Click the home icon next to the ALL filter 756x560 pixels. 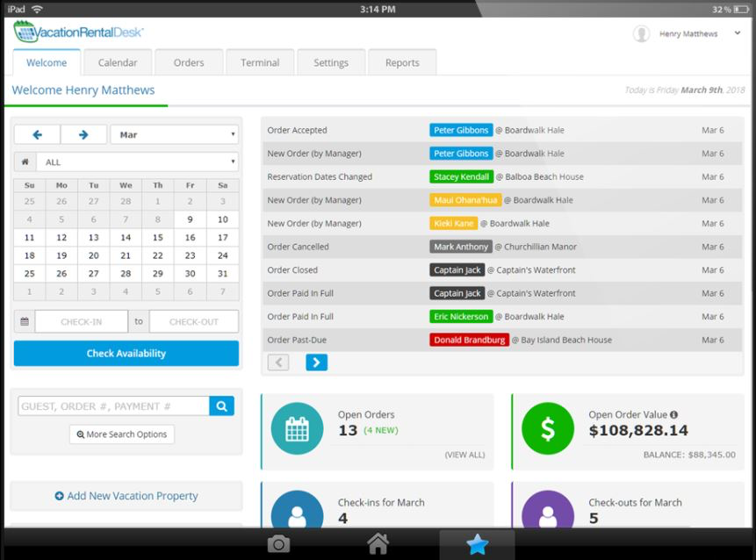25,162
